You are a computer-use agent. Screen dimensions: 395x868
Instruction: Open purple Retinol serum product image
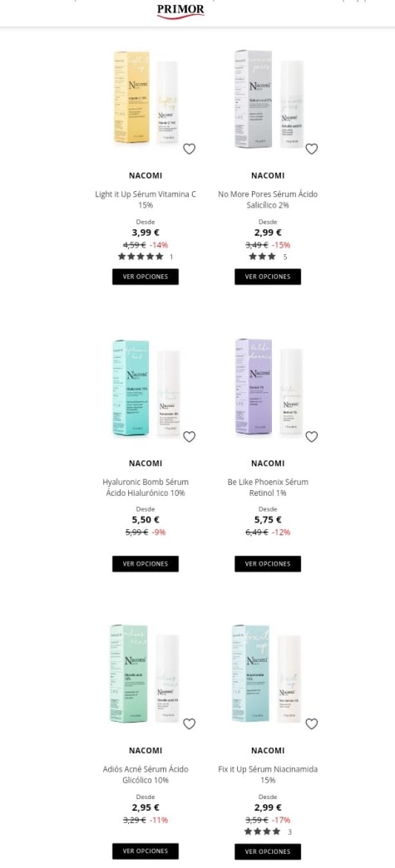[x=269, y=386]
